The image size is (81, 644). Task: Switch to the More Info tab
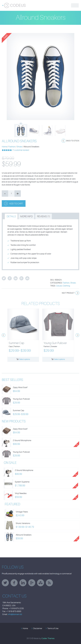pos(26,216)
